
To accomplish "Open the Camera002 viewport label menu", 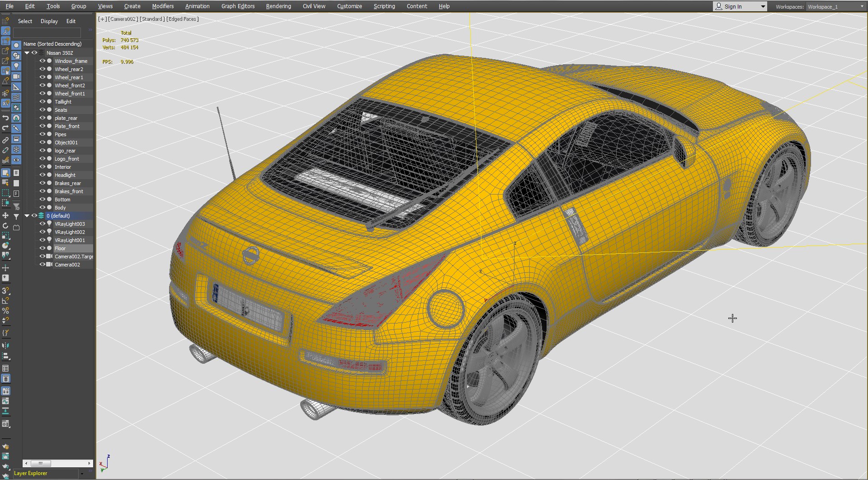I will (123, 19).
